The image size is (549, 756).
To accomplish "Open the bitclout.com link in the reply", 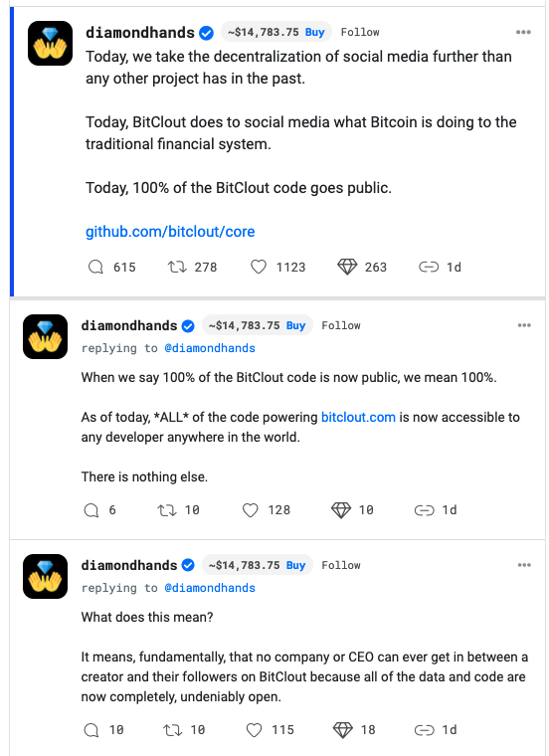I will pos(358,417).
